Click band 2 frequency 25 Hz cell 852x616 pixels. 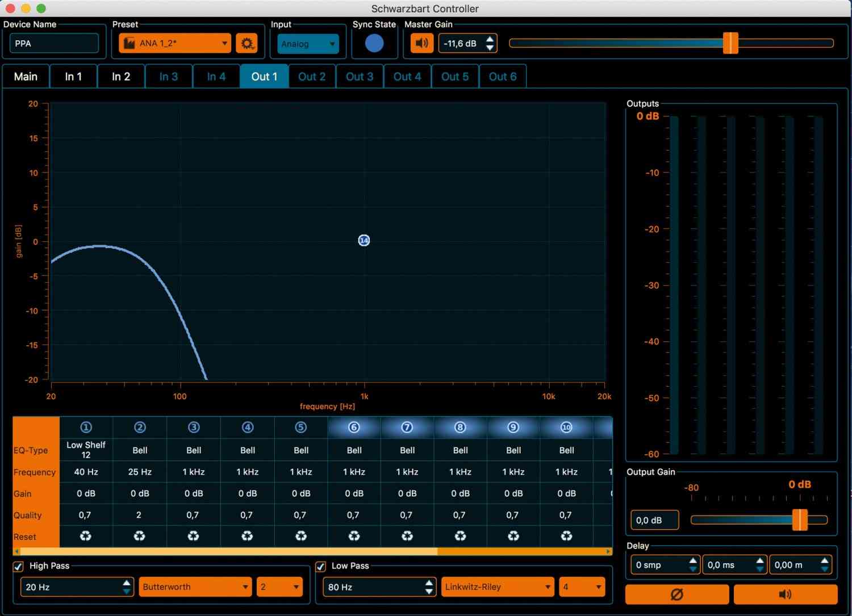pos(140,472)
